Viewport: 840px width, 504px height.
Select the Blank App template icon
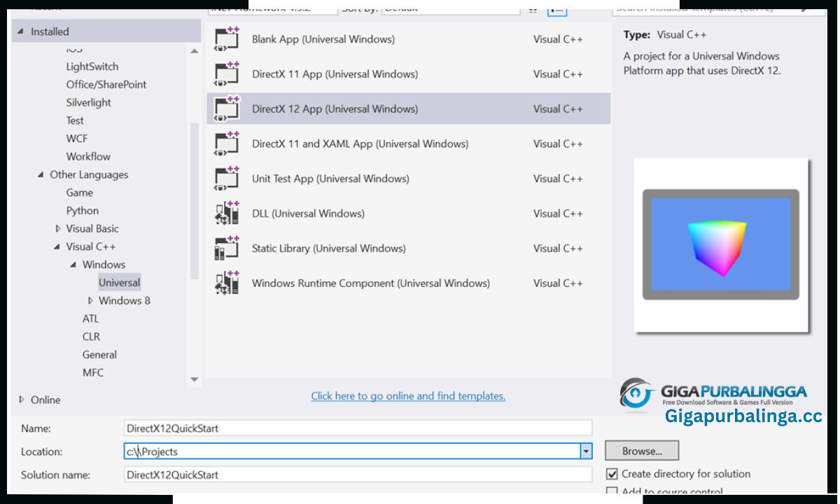tap(227, 39)
